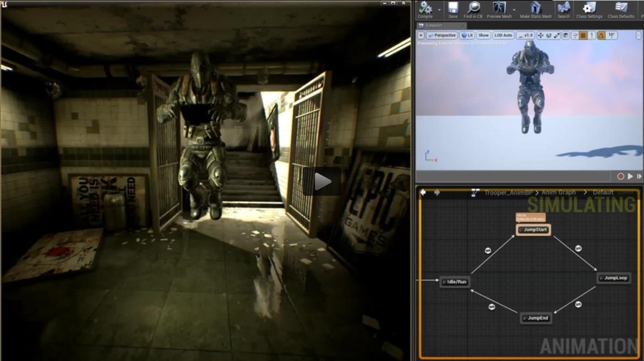Image resolution: width=644 pixels, height=361 pixels.
Task: Open the Compile options dropdown arrow
Action: click(x=439, y=10)
